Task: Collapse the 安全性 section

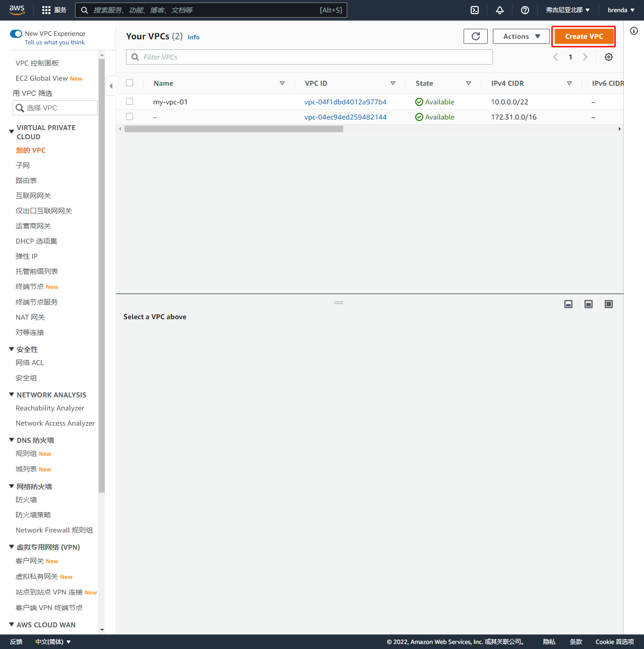Action: [12, 349]
